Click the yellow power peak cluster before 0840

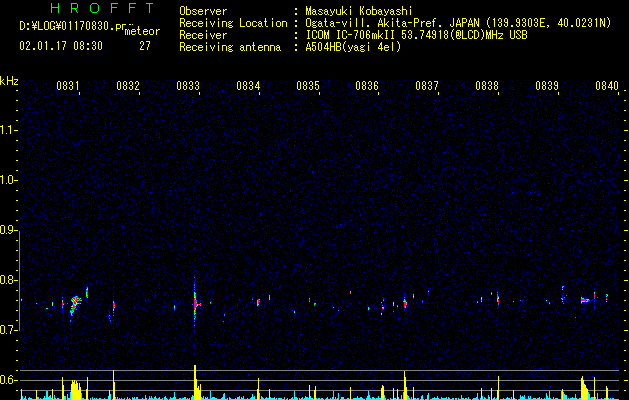[584, 387]
